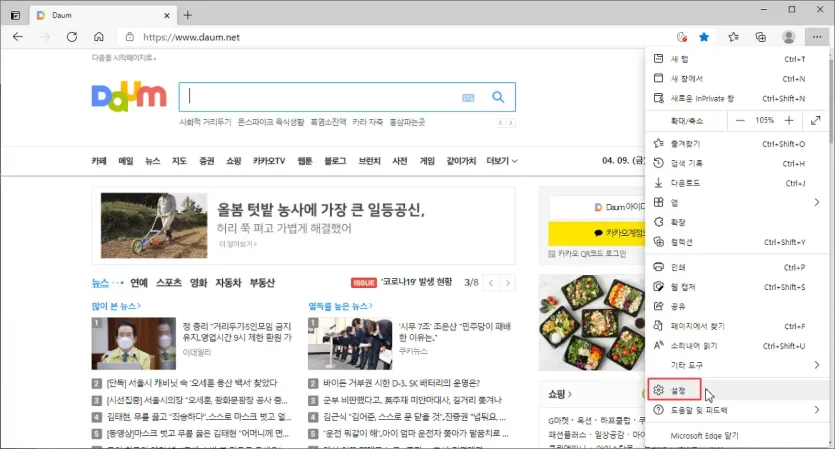Viewport: 835px width, 449px height.
Task: Show previous issue with left arrow near 3/8
Action: pos(491,283)
